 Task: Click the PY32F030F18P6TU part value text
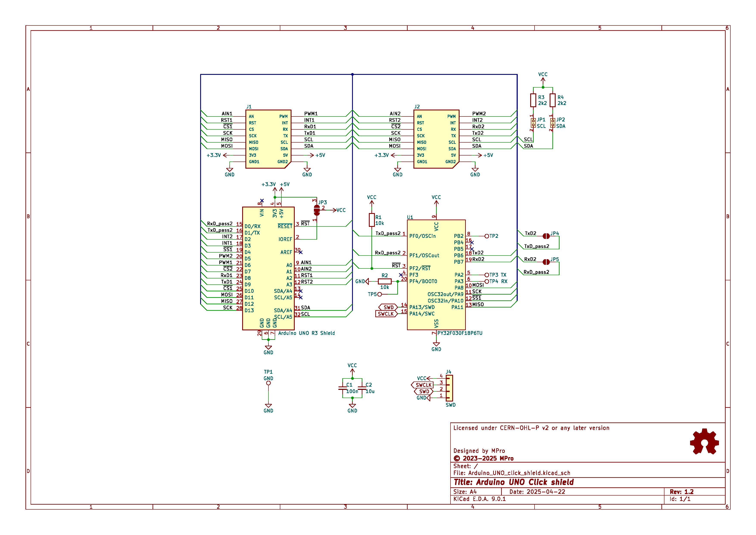(460, 333)
